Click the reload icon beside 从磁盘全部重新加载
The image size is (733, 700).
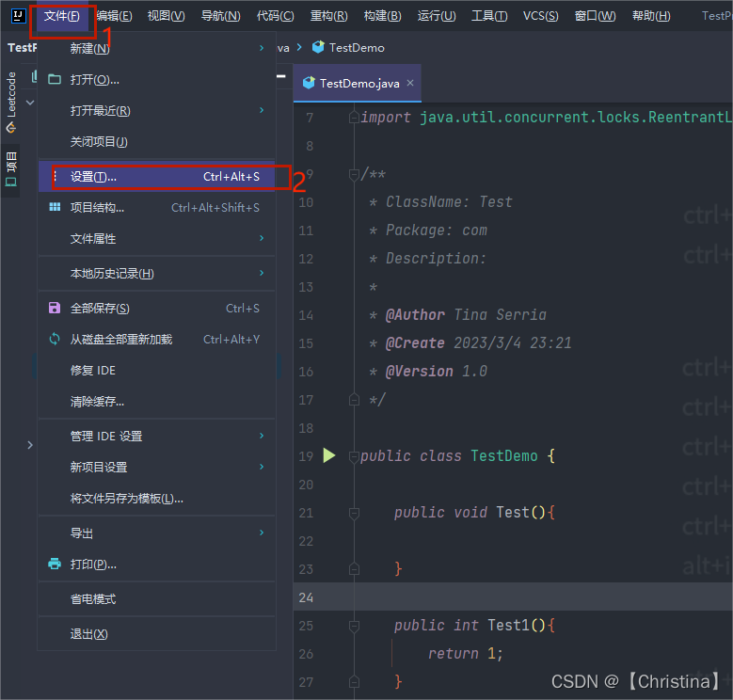pyautogui.click(x=55, y=339)
